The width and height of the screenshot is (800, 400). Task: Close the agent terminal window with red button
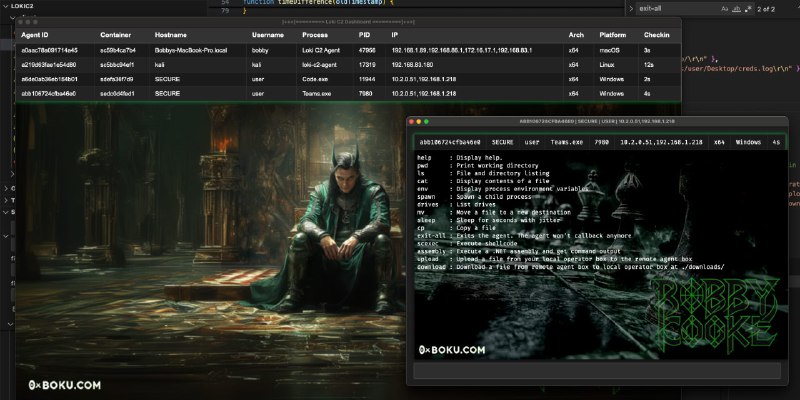click(412, 121)
